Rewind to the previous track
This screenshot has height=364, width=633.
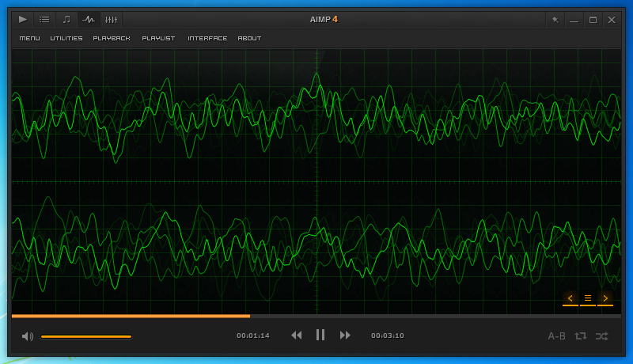click(x=296, y=336)
